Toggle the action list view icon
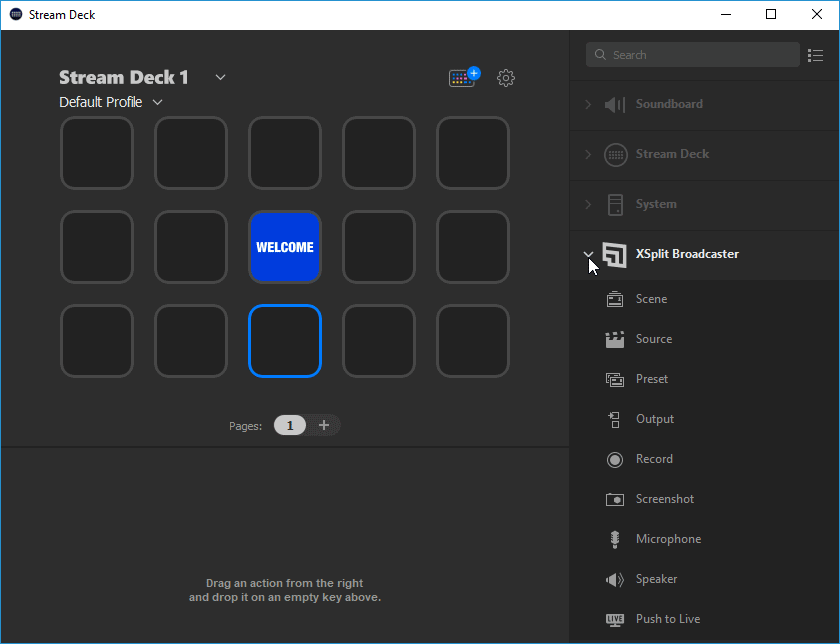The image size is (840, 644). tap(815, 55)
